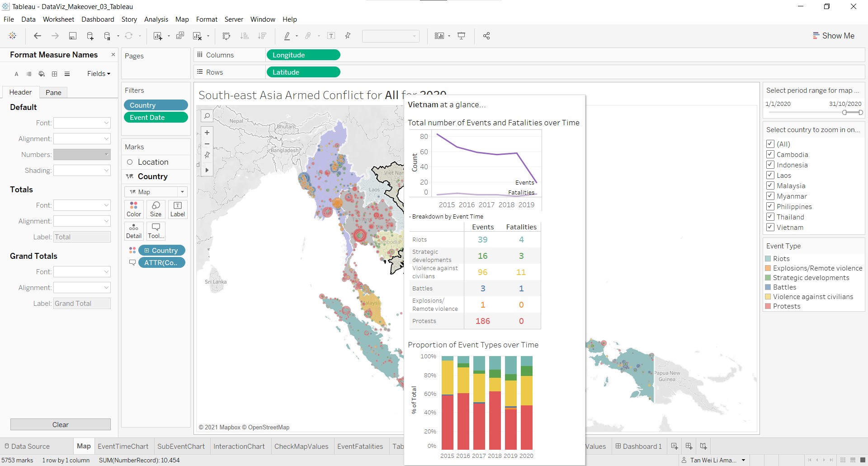Uncheck the Cambodia country checkbox
868x466 pixels.
771,154
